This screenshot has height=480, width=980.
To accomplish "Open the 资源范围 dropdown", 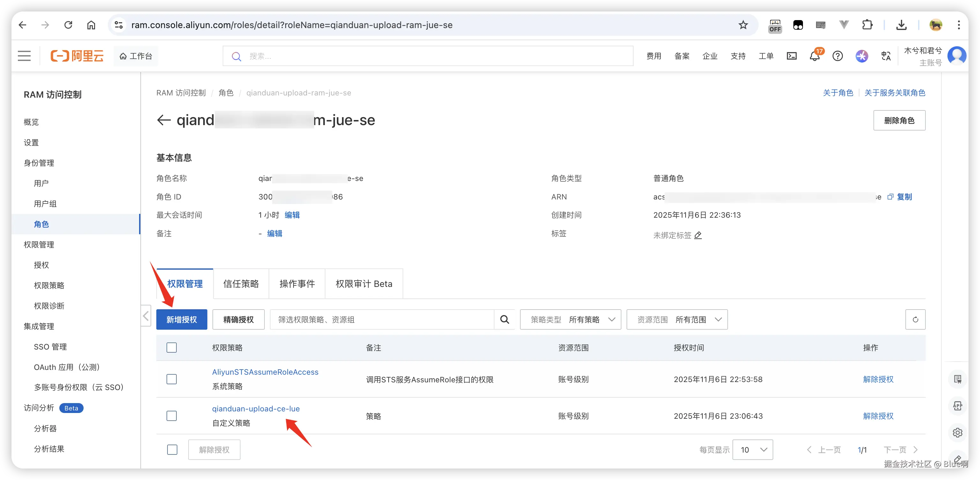I will click(677, 319).
